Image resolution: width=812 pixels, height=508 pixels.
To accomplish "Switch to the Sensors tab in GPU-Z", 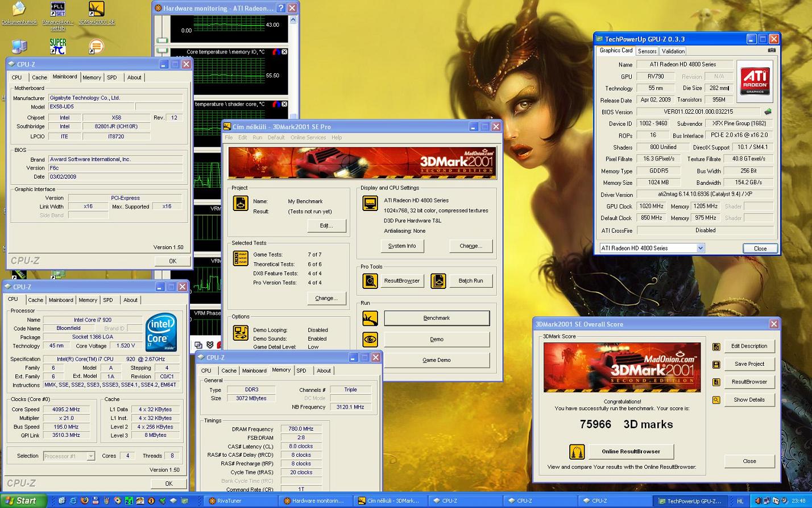I will click(x=647, y=51).
